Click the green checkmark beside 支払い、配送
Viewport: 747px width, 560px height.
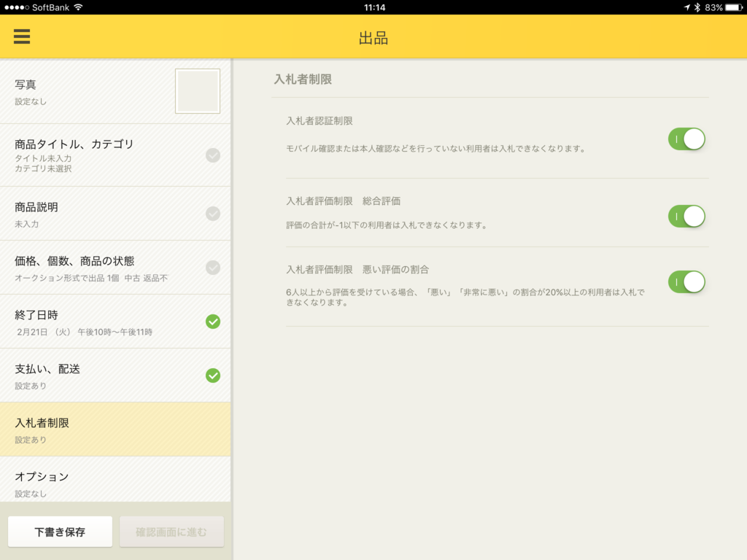click(213, 376)
